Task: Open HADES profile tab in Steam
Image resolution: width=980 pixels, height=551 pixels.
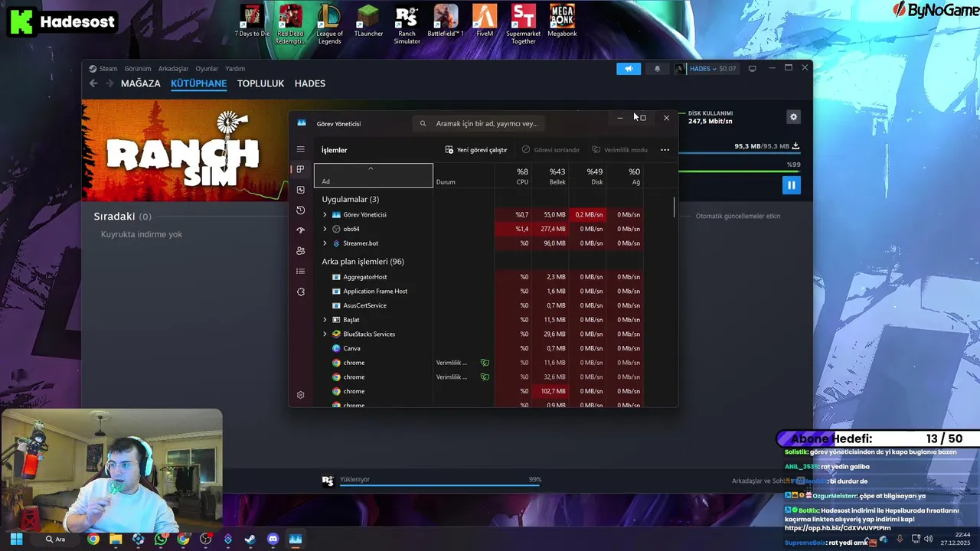Action: point(310,83)
